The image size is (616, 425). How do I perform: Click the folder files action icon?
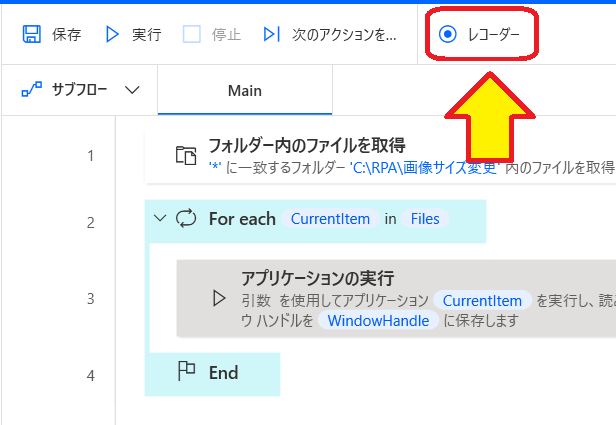pyautogui.click(x=186, y=154)
